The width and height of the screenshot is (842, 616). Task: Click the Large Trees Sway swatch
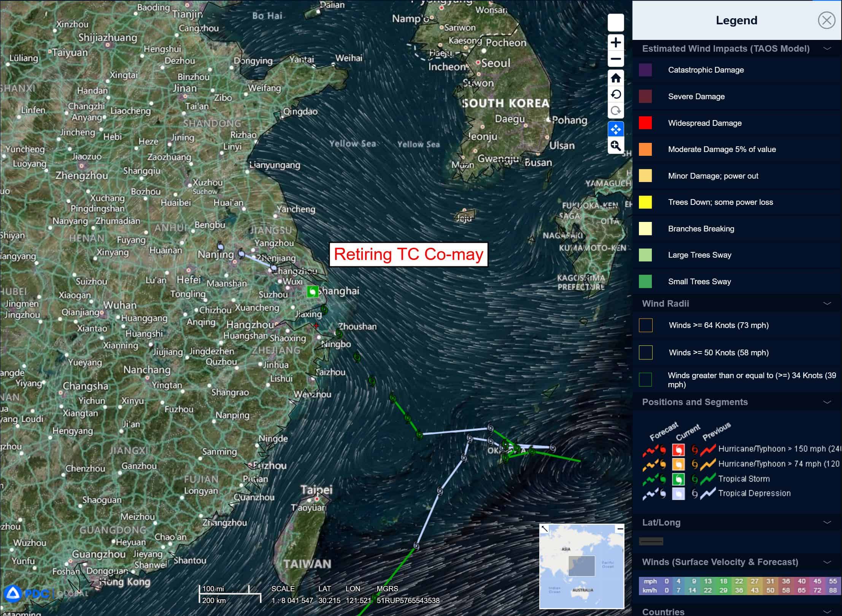point(645,255)
